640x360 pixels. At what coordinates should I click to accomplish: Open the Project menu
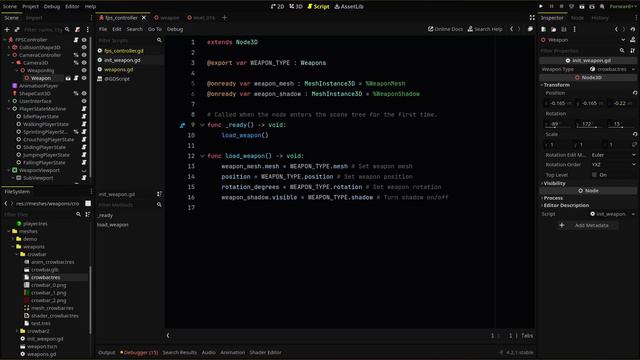pos(30,7)
